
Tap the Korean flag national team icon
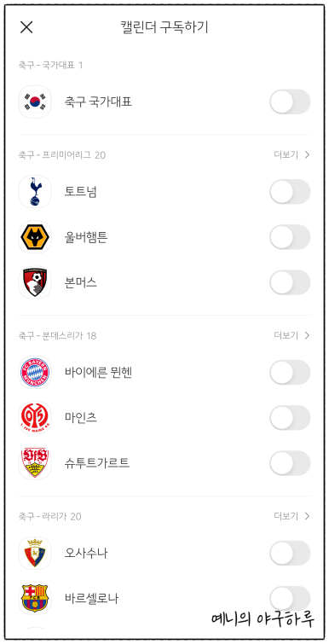(x=35, y=102)
